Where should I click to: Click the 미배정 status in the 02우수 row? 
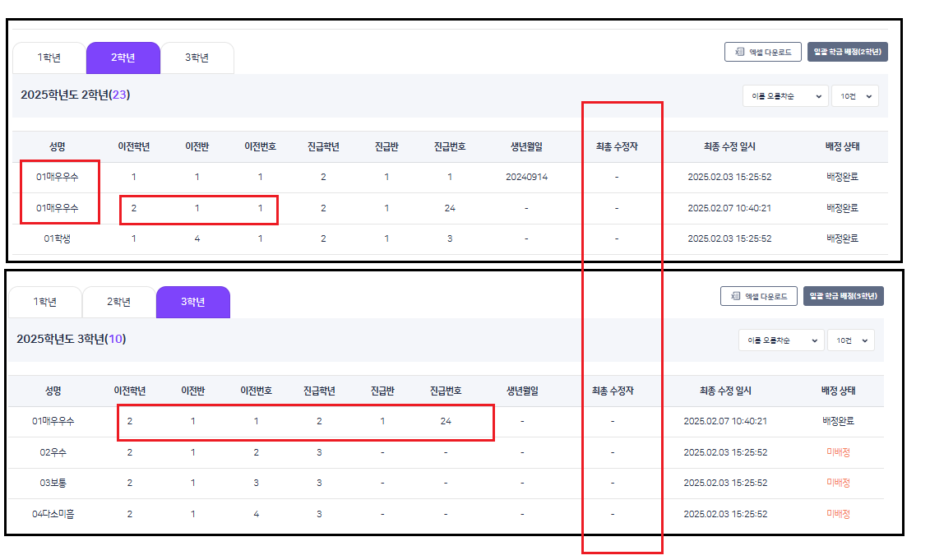click(x=838, y=452)
